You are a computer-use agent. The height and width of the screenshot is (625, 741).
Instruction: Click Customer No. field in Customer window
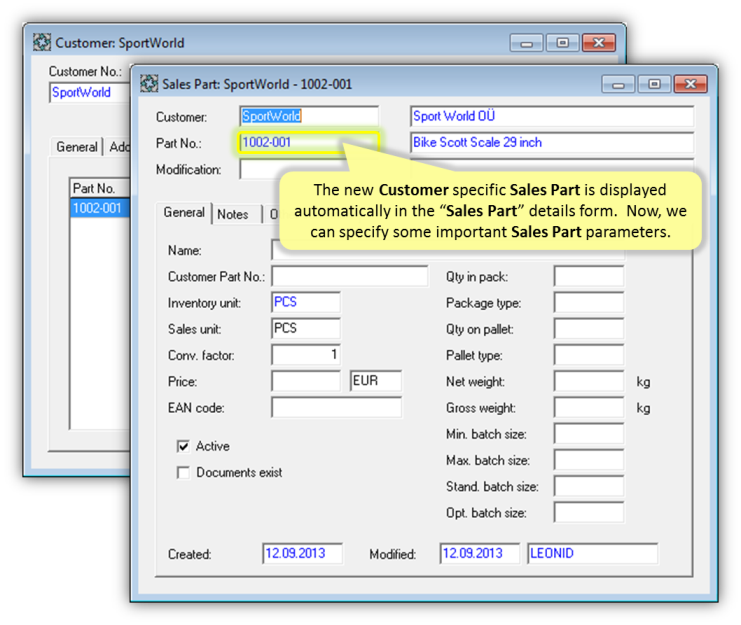[90, 93]
